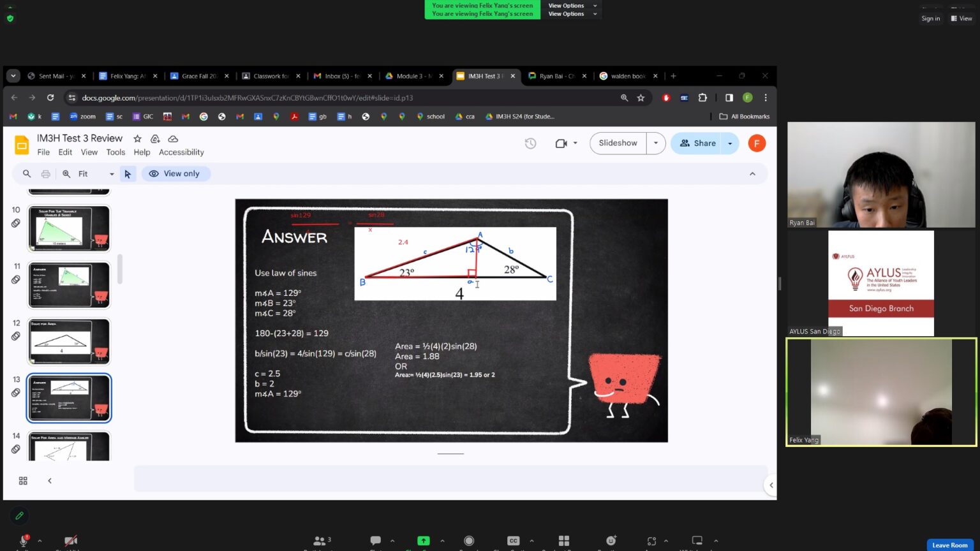Open search the menus magnifier

tap(27, 173)
